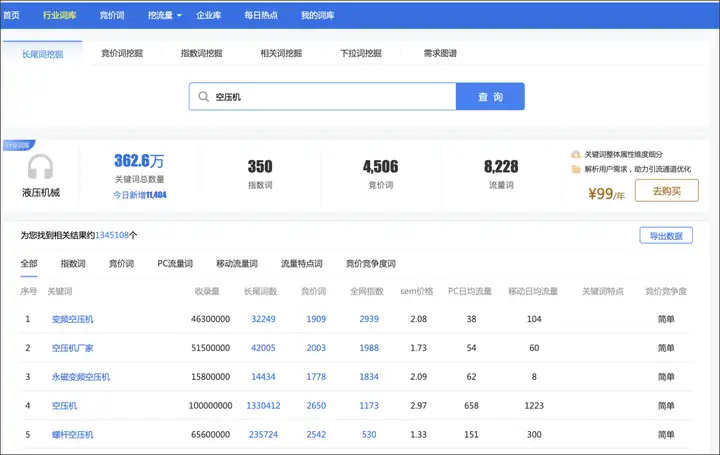The height and width of the screenshot is (455, 720).
Task: Expand the 挖流量 dropdown arrow
Action: 180,16
